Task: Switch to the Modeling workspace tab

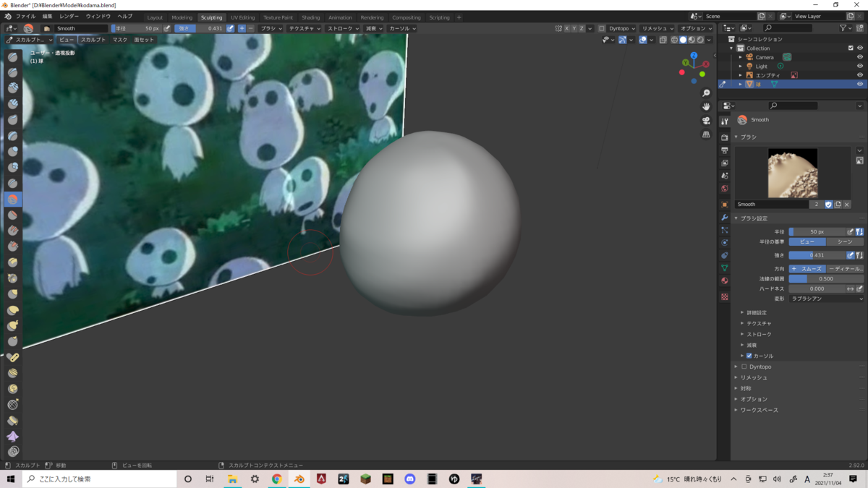Action: click(182, 17)
